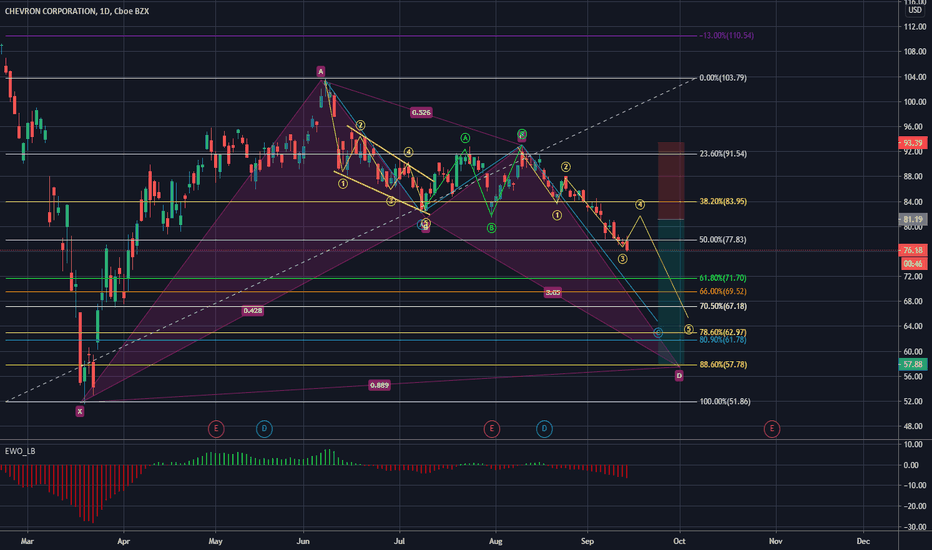Select the red stop-loss zone of position tool

671,181
